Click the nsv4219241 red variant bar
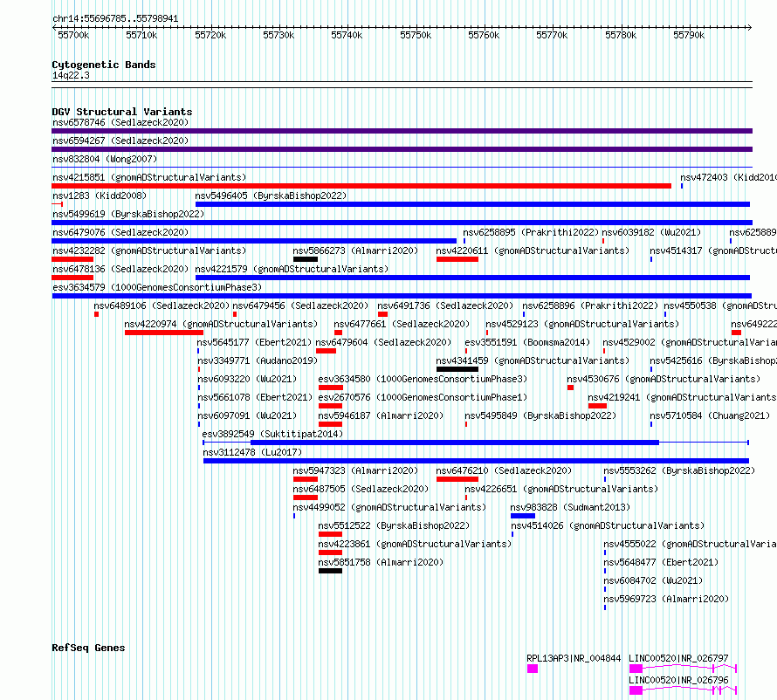This screenshot has width=777, height=700. click(598, 406)
